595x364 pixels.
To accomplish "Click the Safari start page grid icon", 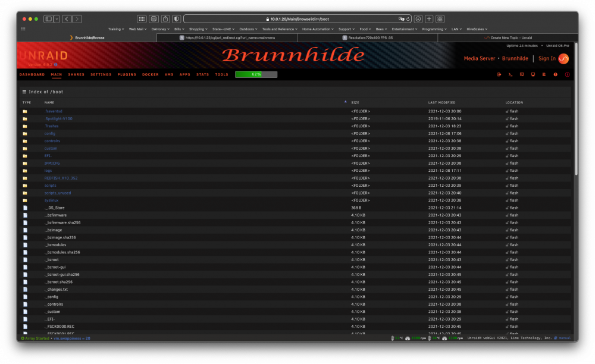I will (142, 19).
